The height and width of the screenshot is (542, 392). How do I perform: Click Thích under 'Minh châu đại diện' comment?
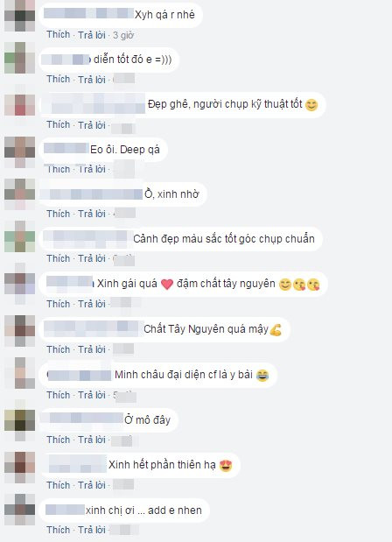tap(59, 395)
